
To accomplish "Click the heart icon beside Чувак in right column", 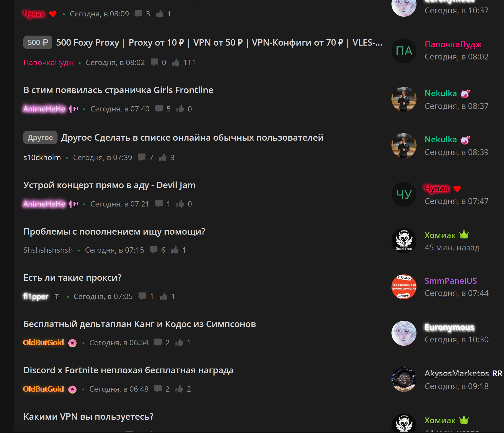I will tap(457, 189).
